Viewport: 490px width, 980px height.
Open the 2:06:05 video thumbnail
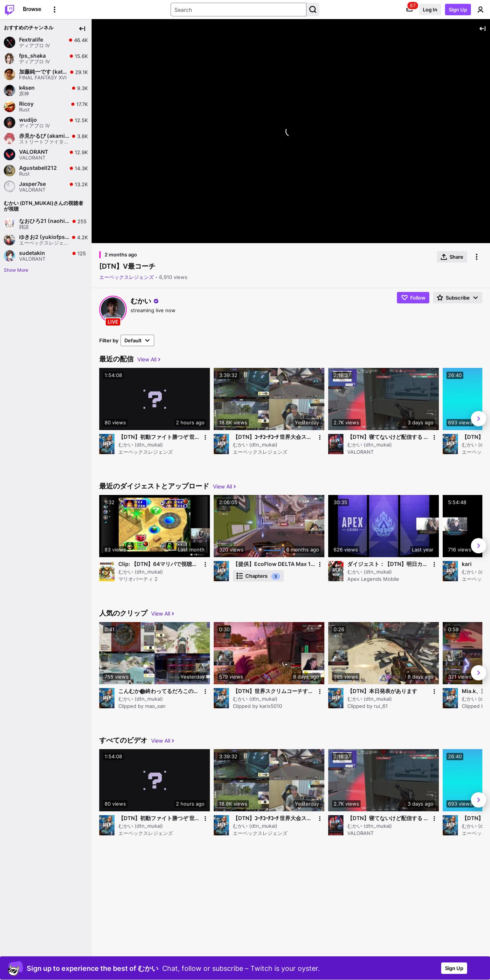269,526
